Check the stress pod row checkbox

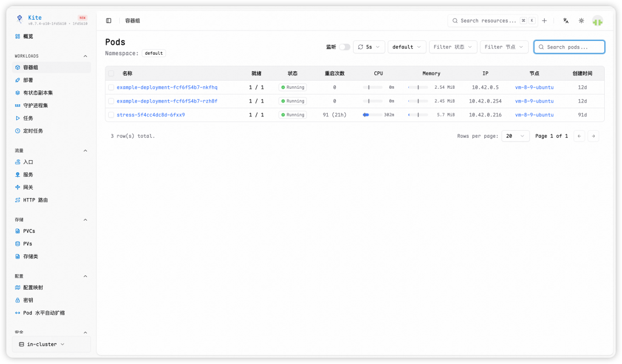(x=111, y=115)
